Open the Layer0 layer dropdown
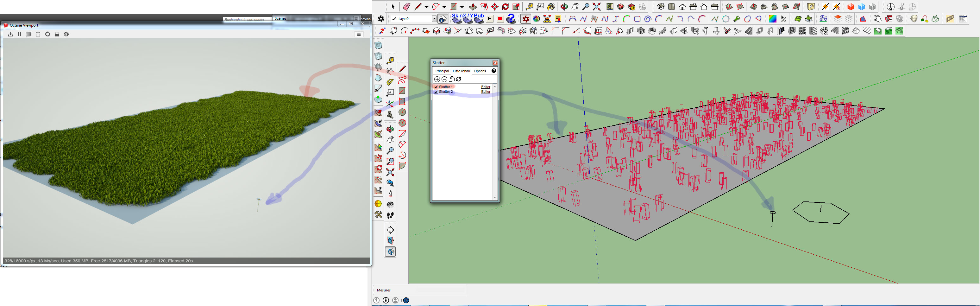This screenshot has width=980, height=306. point(434,19)
